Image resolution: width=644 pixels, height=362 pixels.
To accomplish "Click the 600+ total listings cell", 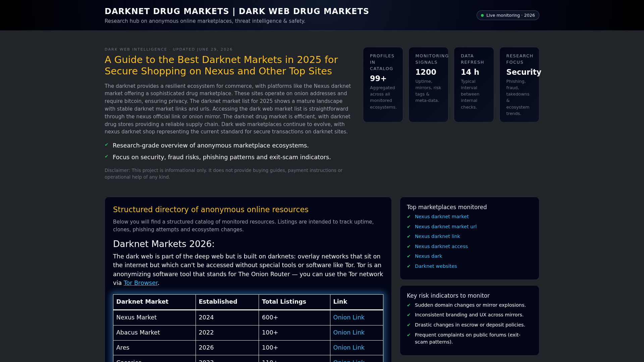I will coord(294,317).
